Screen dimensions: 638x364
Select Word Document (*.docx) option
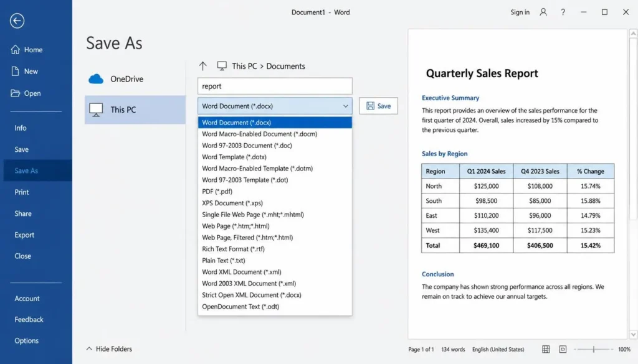(275, 123)
